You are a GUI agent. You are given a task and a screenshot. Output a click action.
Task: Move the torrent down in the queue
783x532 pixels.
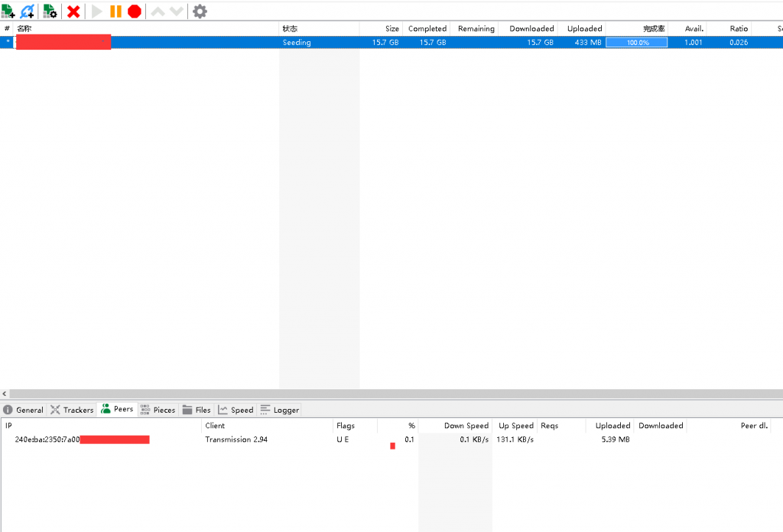[176, 11]
